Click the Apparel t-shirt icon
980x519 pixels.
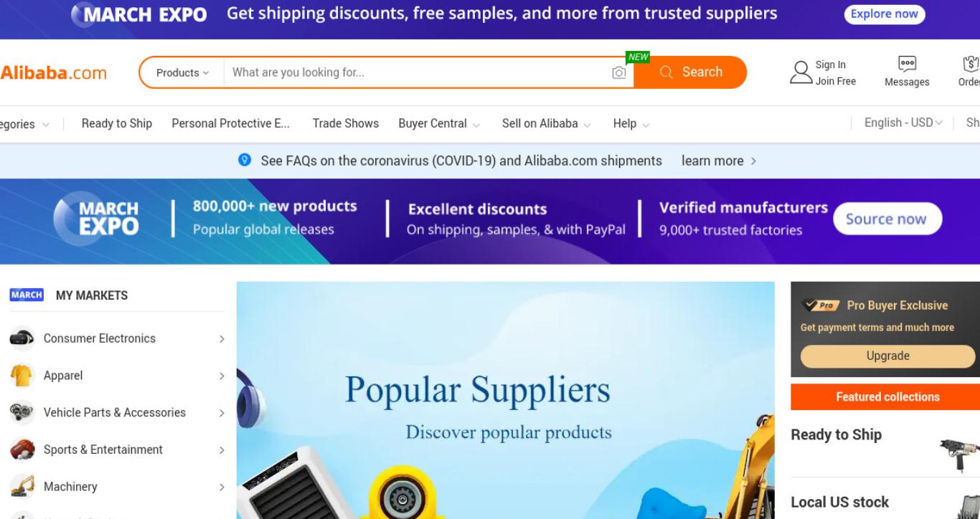(22, 376)
